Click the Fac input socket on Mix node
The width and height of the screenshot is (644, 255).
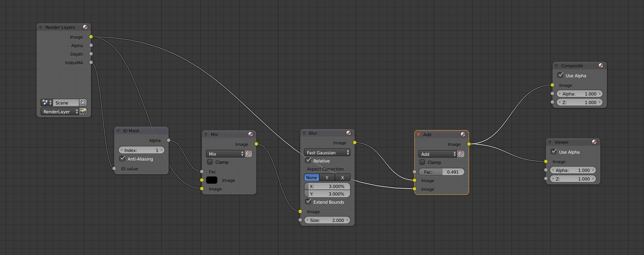[202, 172]
